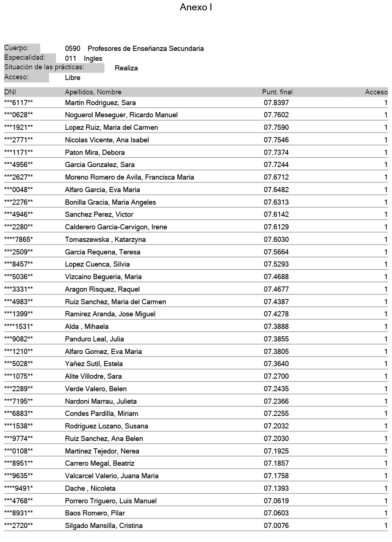Click the score 07.2700
392x542 pixels.
click(276, 376)
